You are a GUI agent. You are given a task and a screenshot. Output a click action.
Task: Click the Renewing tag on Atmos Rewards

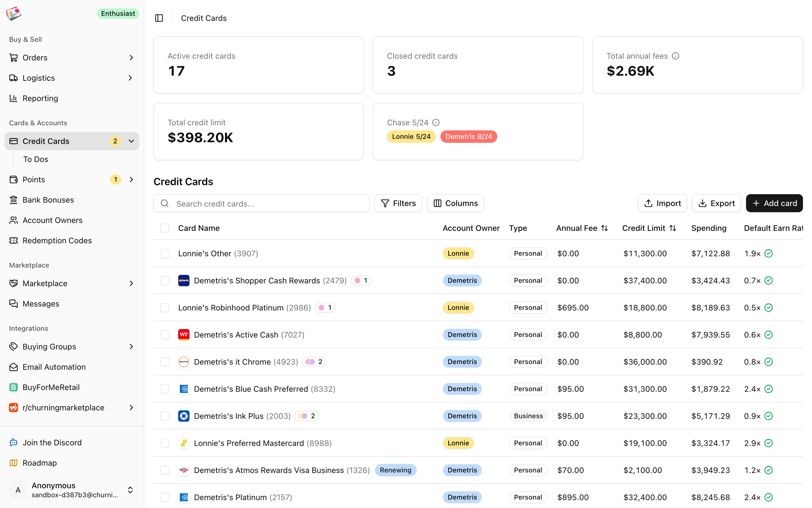395,470
